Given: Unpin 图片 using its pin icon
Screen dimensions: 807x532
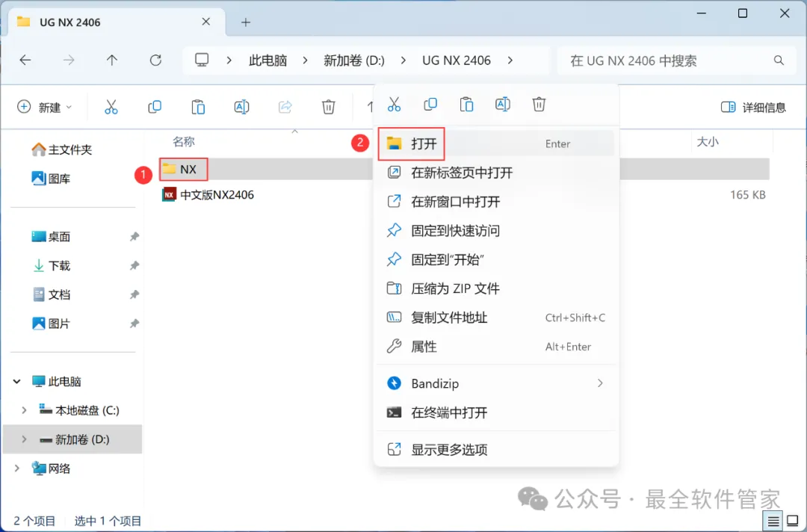Looking at the screenshot, I should coord(134,324).
